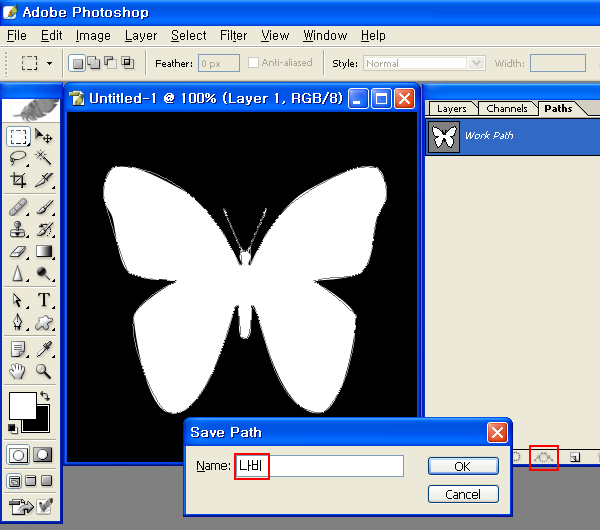This screenshot has width=600, height=530.
Task: Select the Gradient tool
Action: [44, 251]
